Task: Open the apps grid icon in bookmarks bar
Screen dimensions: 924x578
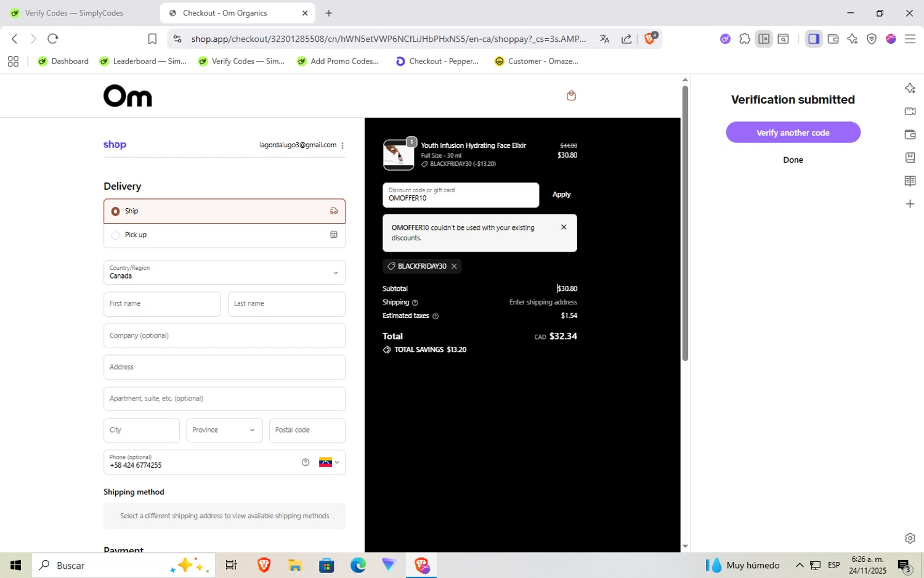Action: 13,61
